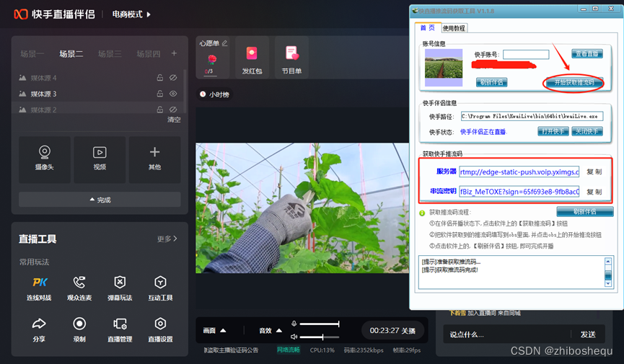
Task: Click 查看直播 button
Action: coord(587,54)
